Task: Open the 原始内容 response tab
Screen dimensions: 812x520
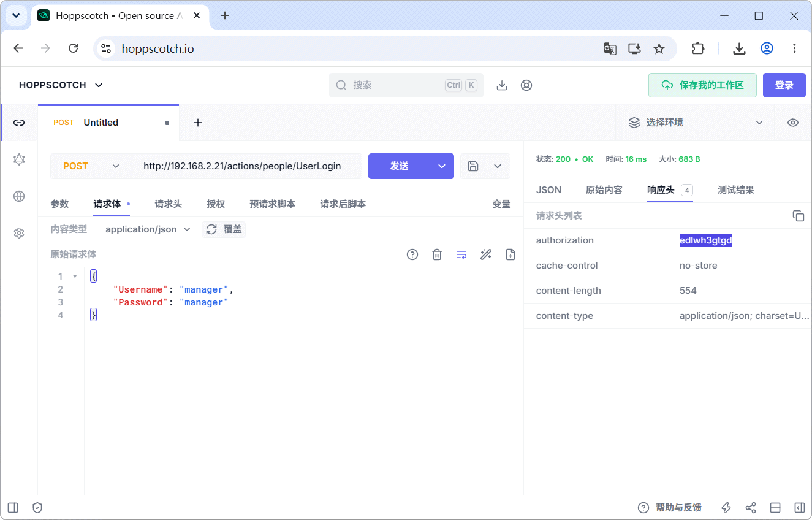Action: point(604,190)
